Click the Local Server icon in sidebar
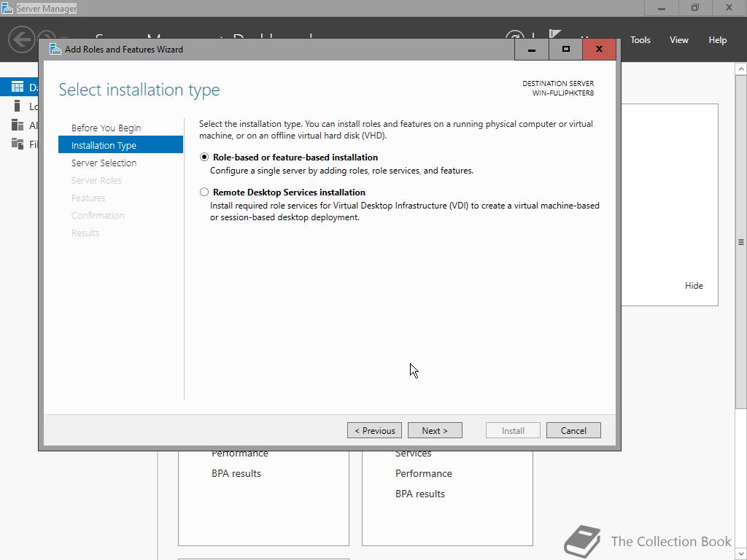 pos(18,106)
